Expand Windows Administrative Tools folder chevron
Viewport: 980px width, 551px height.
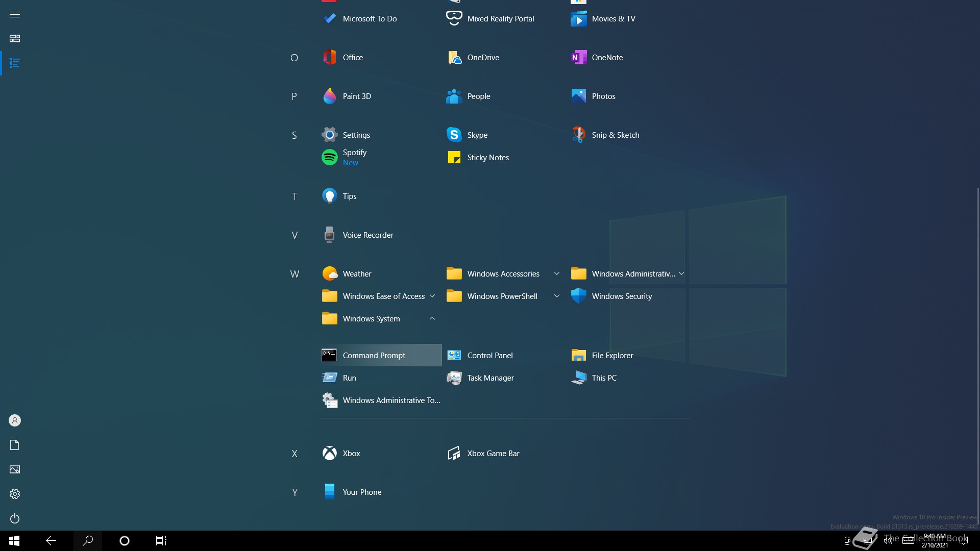[681, 274]
